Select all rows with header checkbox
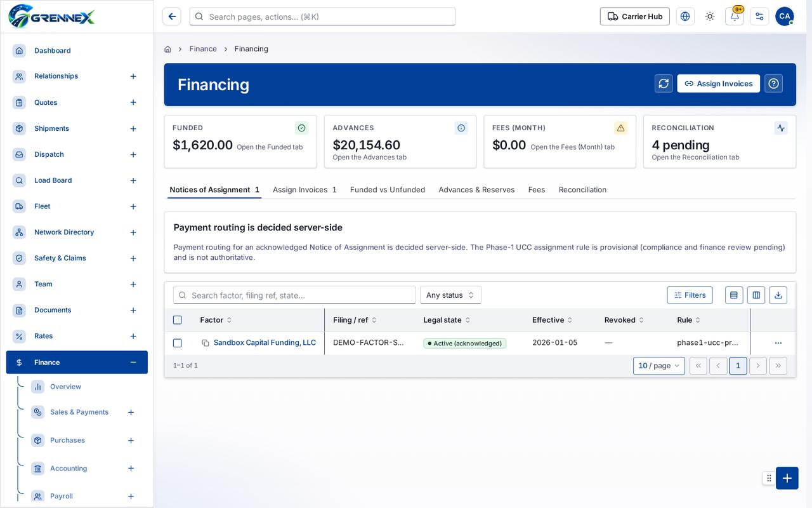Viewport: 812px width, 508px height. coord(178,320)
